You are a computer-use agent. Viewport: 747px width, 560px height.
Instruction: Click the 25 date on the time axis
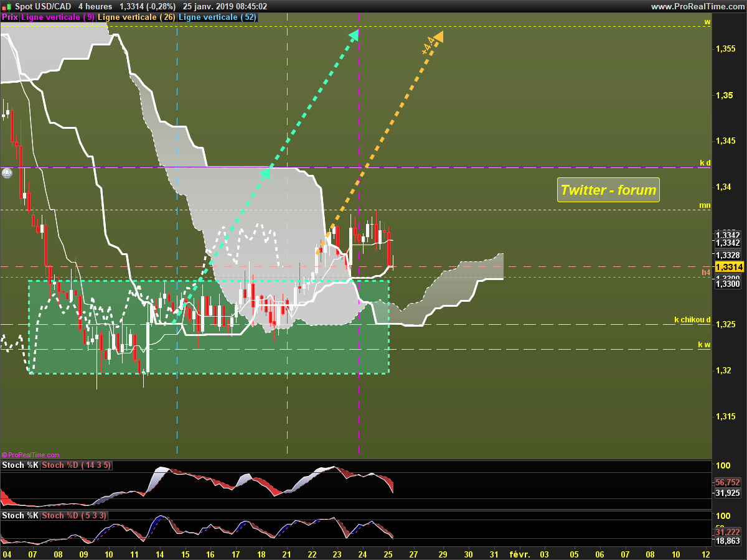[387, 554]
